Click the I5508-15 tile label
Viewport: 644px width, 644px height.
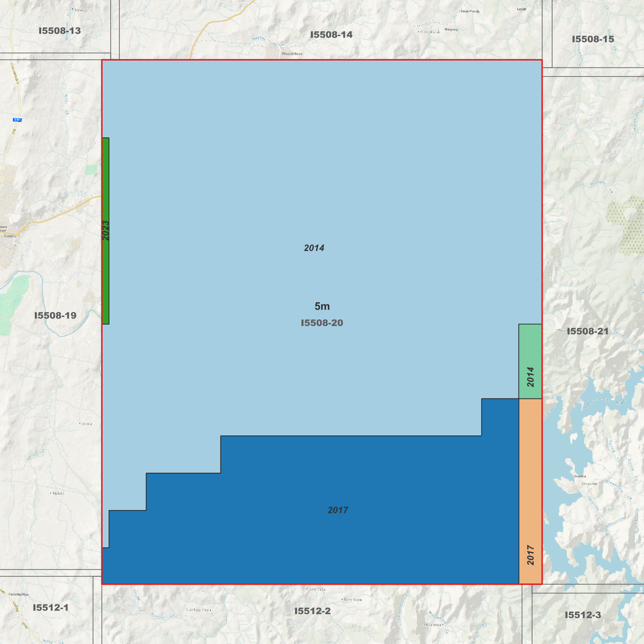coord(593,39)
